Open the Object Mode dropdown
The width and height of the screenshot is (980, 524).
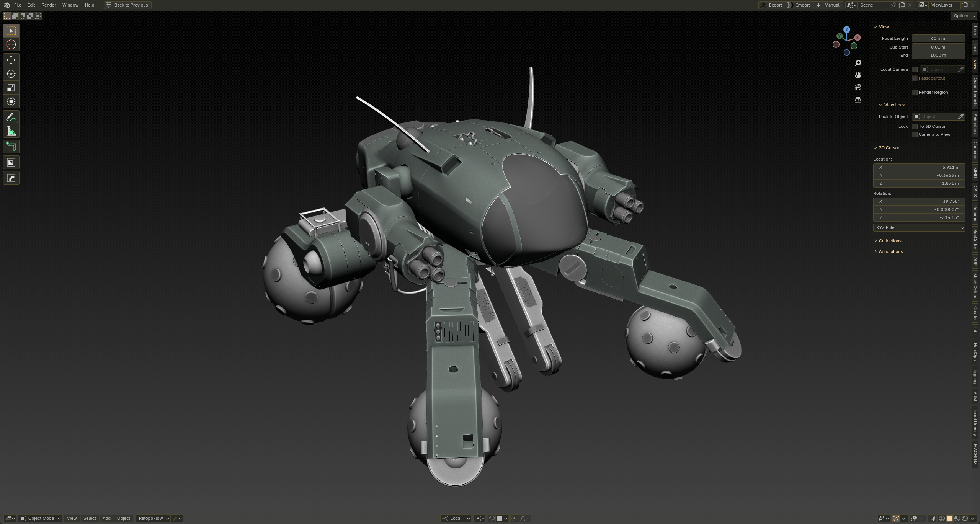coord(40,518)
